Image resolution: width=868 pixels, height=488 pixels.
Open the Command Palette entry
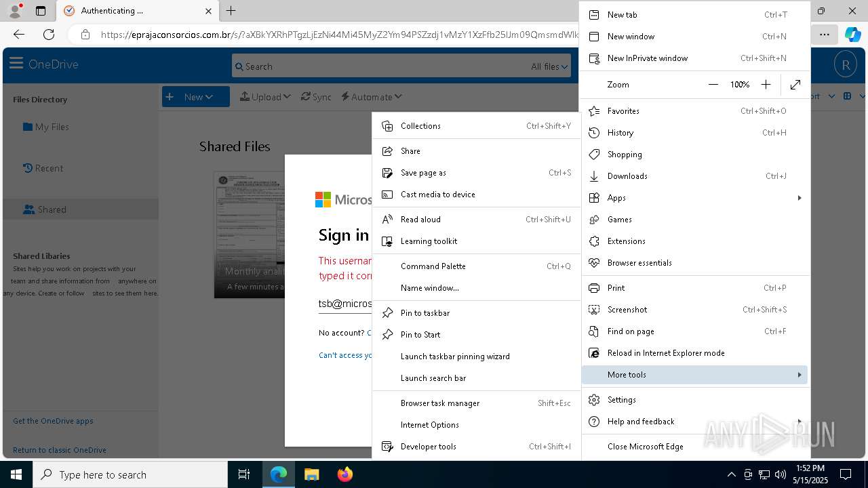tap(476, 266)
